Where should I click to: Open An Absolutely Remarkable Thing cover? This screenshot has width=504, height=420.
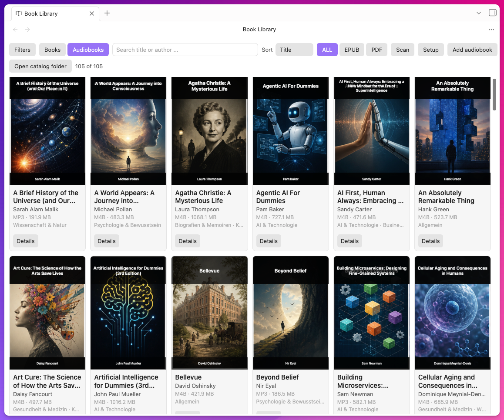(453, 131)
